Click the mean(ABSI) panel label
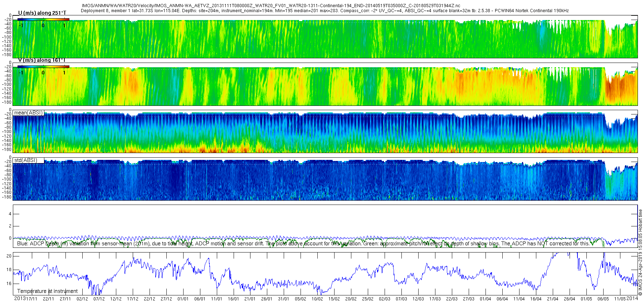This screenshot has width=644, height=304. click(29, 113)
